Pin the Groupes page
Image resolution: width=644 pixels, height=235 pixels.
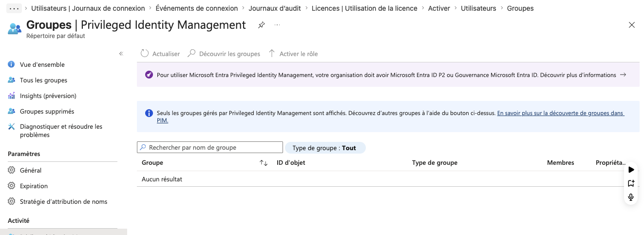coord(262,25)
